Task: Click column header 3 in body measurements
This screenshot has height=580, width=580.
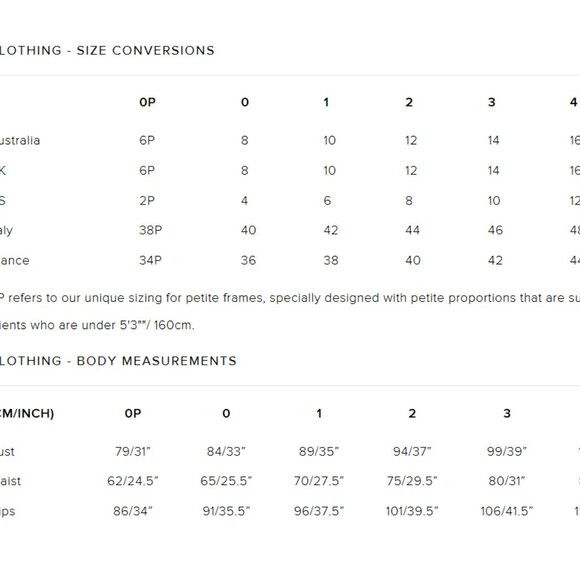Action: pos(507,413)
